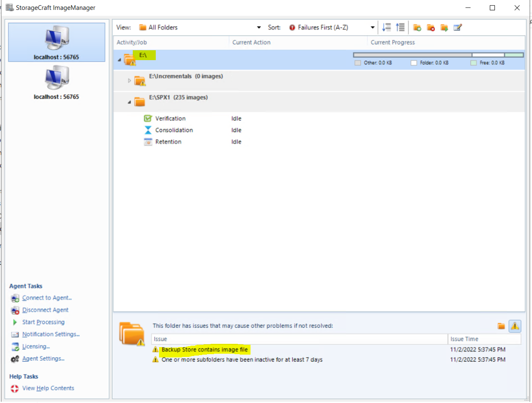Click the descending sort order icon

click(x=387, y=27)
